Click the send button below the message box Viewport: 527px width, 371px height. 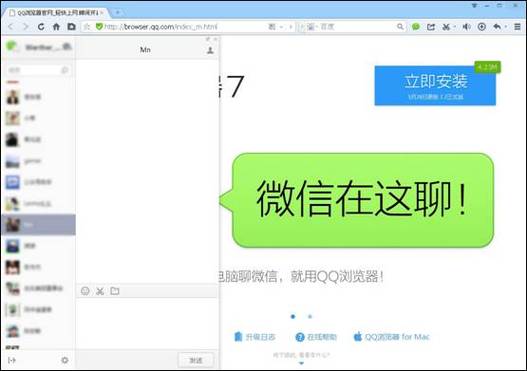[x=196, y=360]
